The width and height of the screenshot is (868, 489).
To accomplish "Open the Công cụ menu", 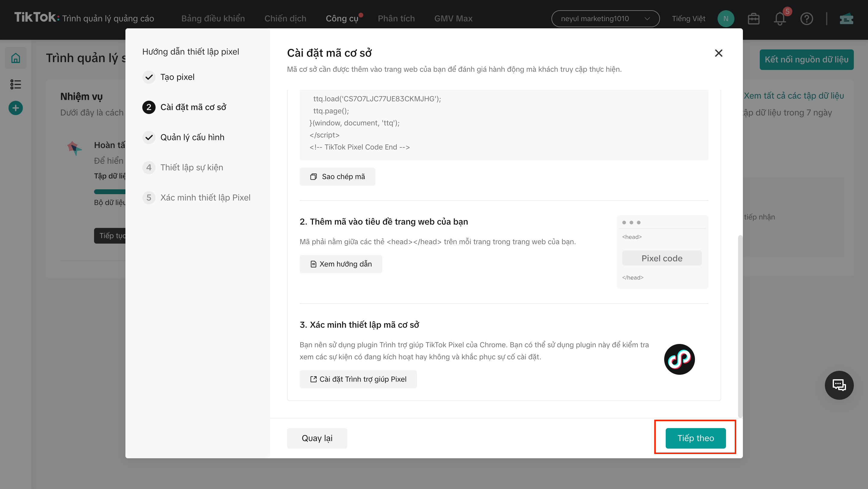I will tap(342, 18).
